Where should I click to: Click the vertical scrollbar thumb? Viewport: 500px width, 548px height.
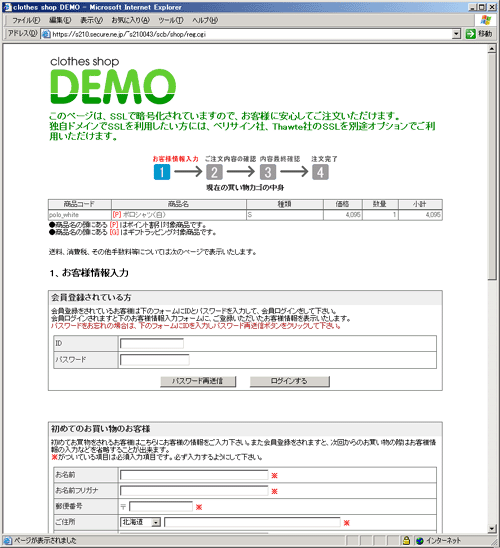pos(492,167)
